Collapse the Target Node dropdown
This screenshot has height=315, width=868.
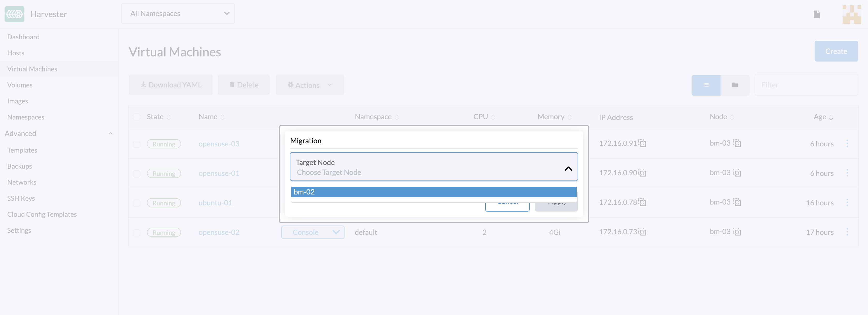[x=568, y=168]
